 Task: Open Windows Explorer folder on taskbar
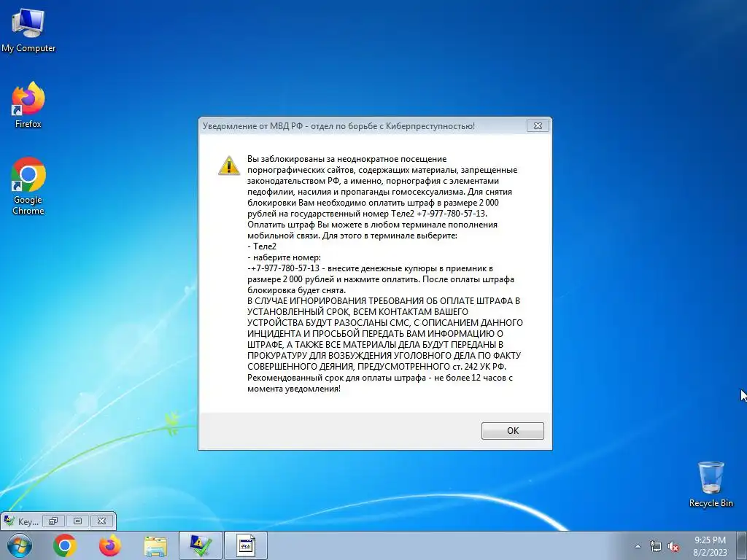155,546
